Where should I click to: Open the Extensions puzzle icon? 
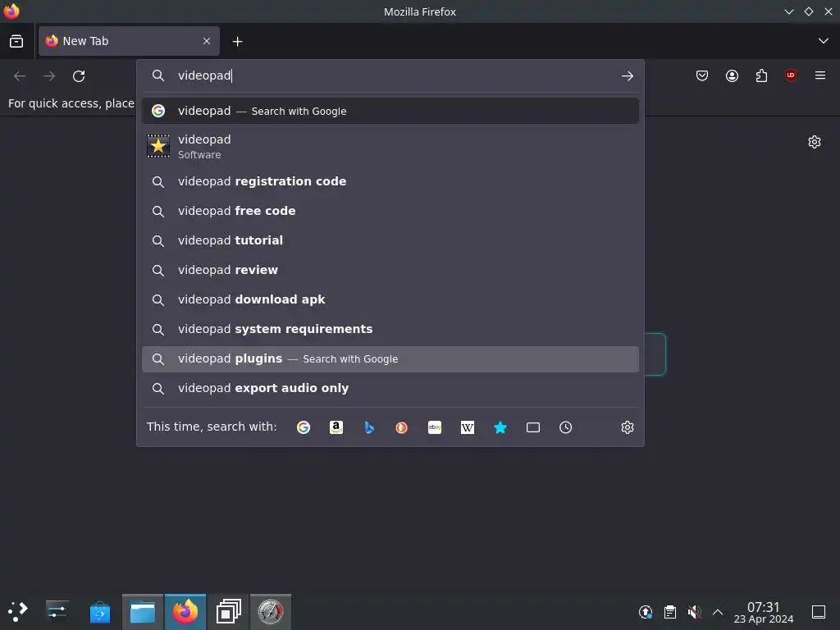click(x=761, y=76)
